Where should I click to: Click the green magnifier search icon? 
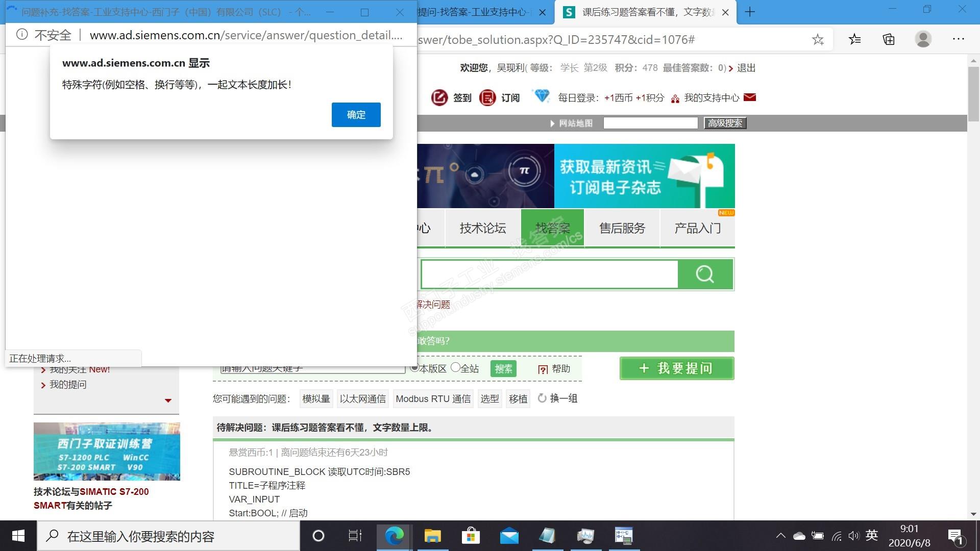coord(705,274)
